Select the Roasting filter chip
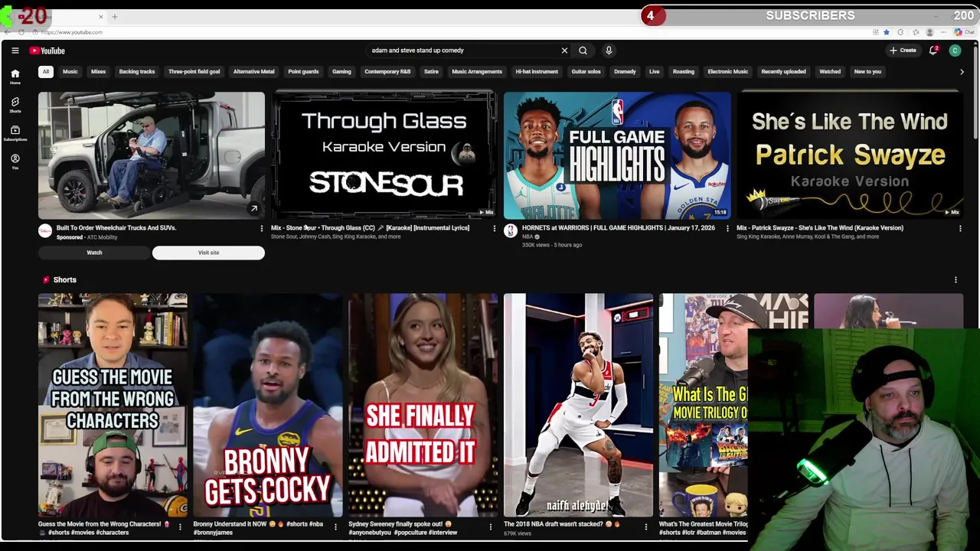Viewport: 980px width, 551px height. [684, 72]
